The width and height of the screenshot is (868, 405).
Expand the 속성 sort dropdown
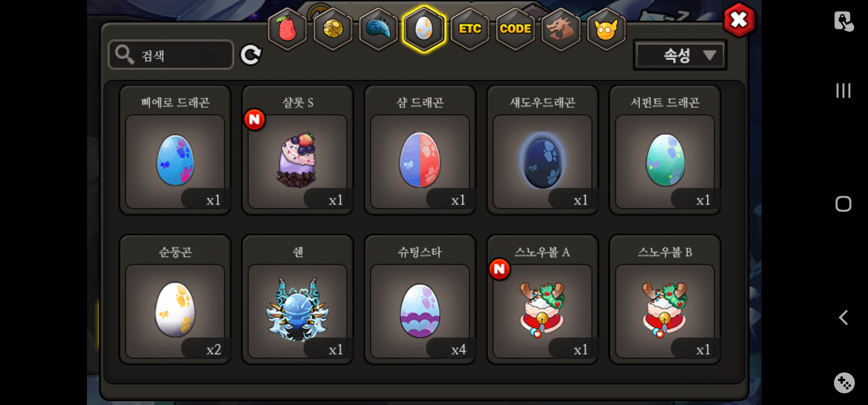(x=680, y=55)
